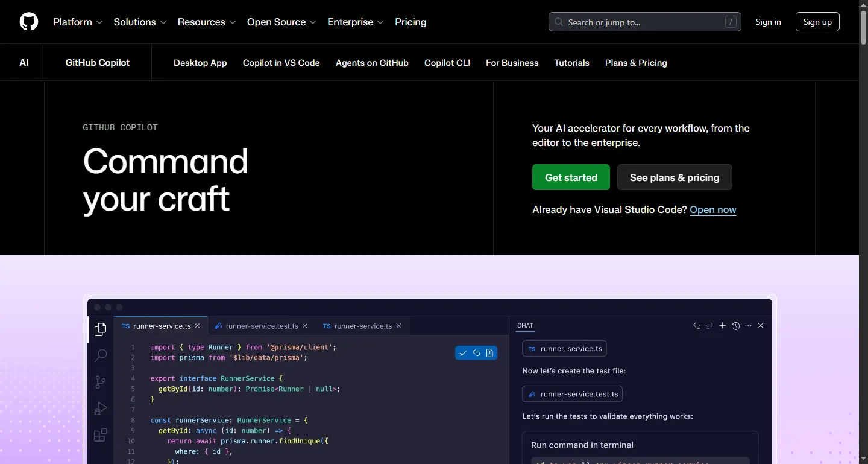Screen dimensions: 868x464
Task: Accept changes with the checkmark icon
Action: (x=463, y=353)
